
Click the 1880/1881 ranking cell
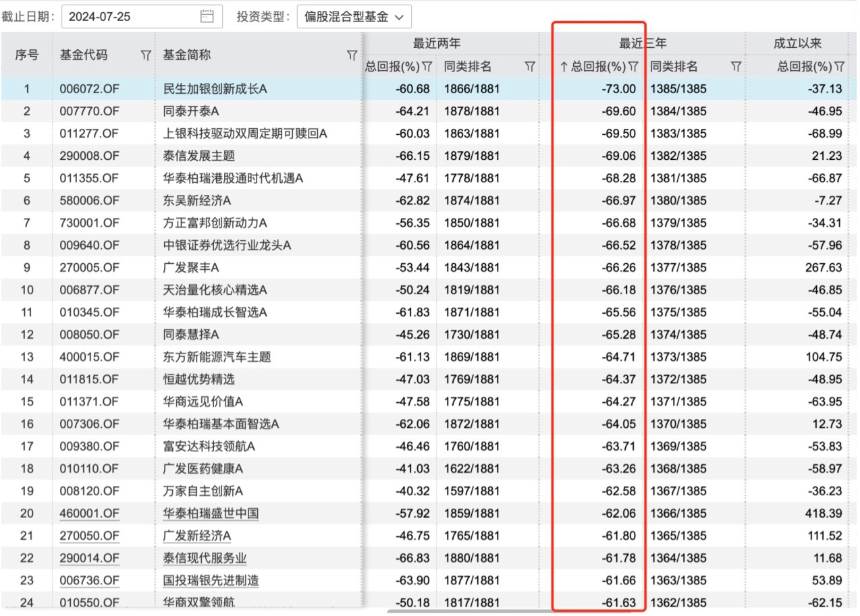pos(472,558)
